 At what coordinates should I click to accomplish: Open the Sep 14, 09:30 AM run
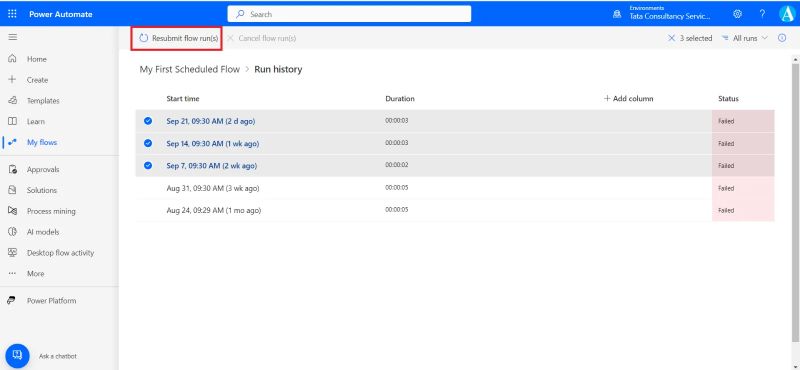[x=213, y=144]
